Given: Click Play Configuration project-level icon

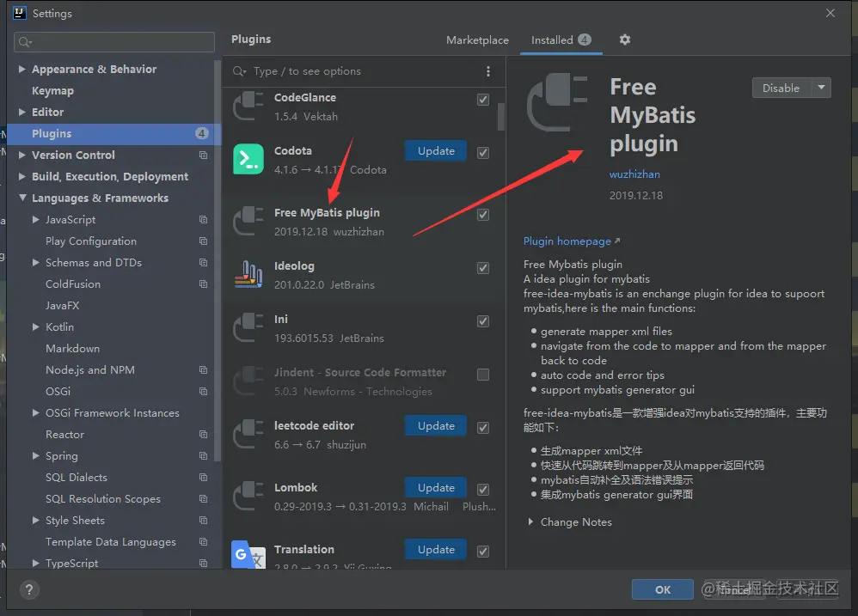Looking at the screenshot, I should 203,241.
